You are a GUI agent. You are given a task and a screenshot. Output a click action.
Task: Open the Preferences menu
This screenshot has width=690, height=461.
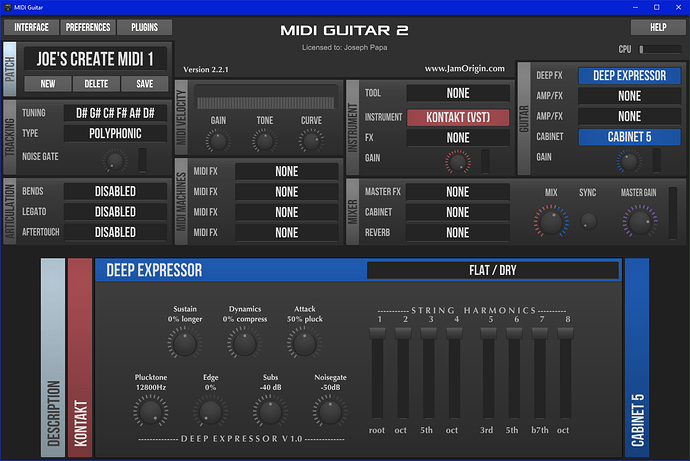(88, 27)
